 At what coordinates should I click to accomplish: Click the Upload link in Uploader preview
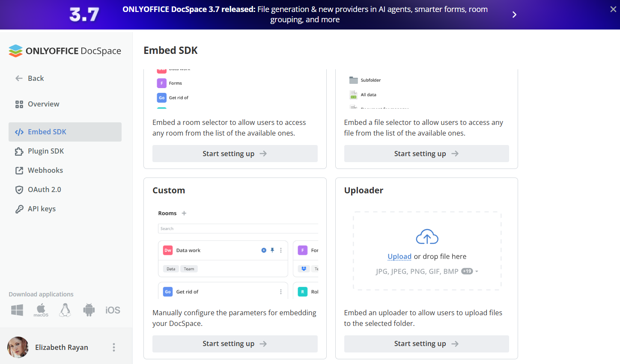tap(399, 257)
